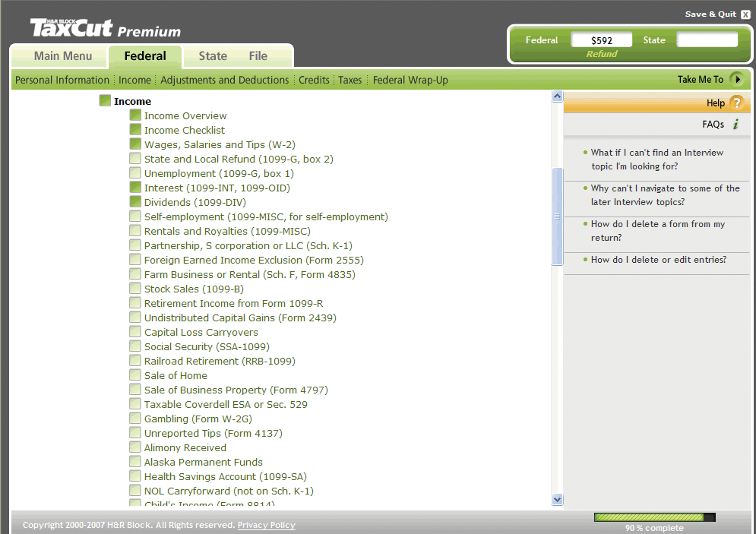This screenshot has width=756, height=534.
Task: Click the scroll up arrow of topic list
Action: point(558,96)
